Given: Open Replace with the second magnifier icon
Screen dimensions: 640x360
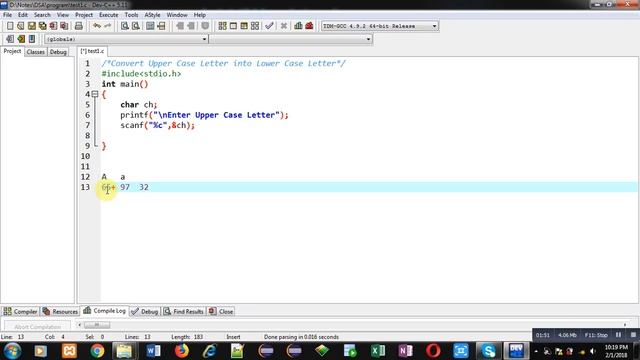Looking at the screenshot, I should click(136, 26).
